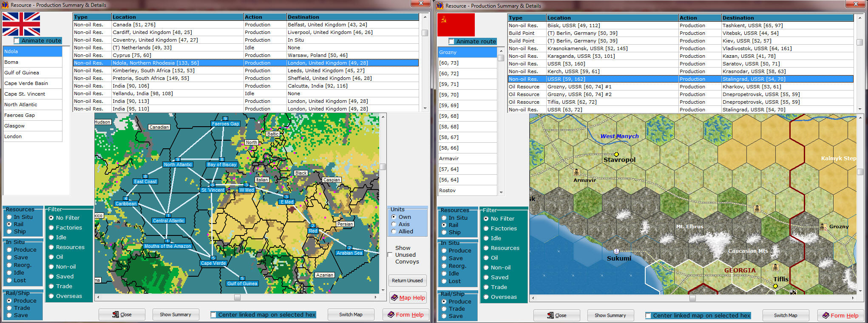Screen dimensions: 868x323
Task: Click the resource icon near Armavir
Action: pyautogui.click(x=576, y=172)
